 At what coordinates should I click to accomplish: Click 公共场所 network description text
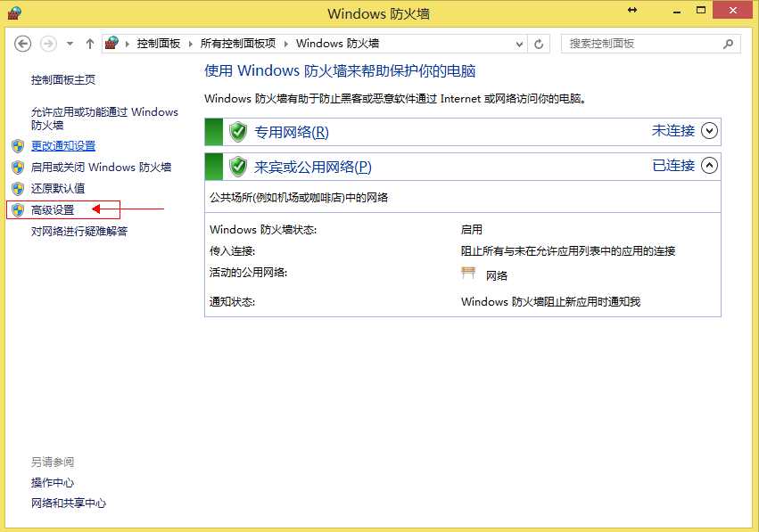pos(299,197)
